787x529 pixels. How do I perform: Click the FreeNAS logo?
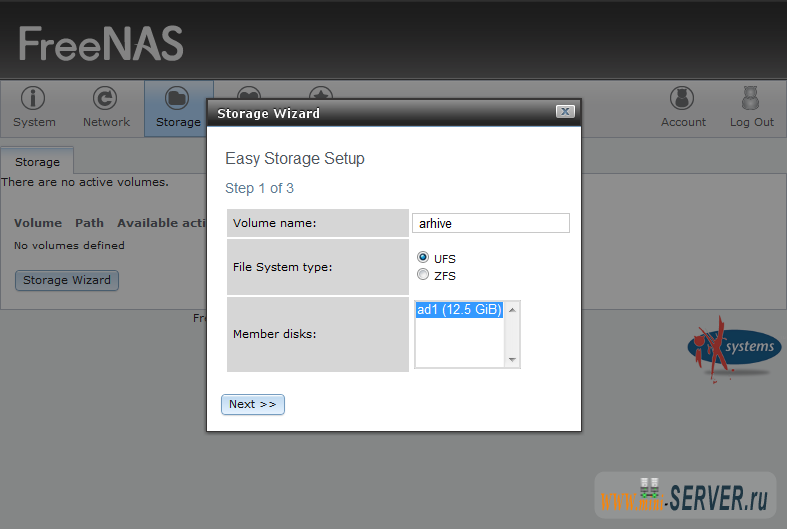pos(101,44)
